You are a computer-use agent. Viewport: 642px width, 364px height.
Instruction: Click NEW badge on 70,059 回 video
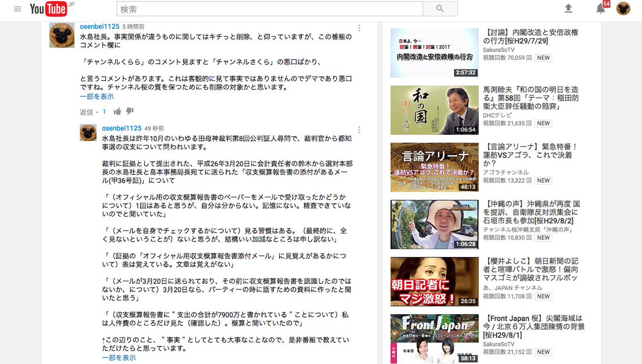pyautogui.click(x=544, y=57)
